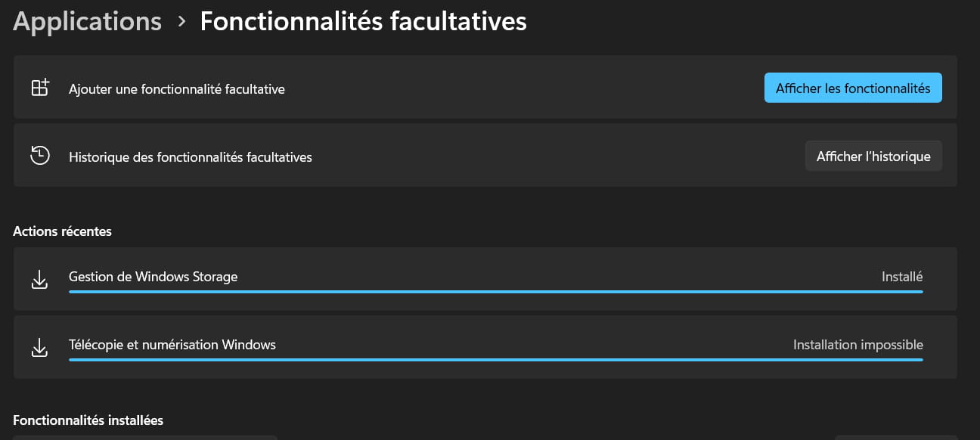Click progress bar under Gestion de Windows Storage

tap(496, 291)
